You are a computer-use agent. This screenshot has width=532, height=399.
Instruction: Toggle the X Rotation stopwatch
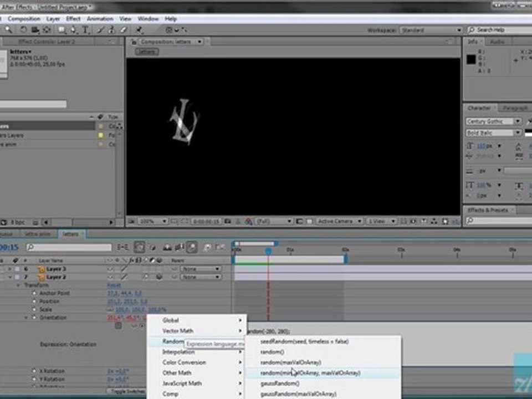(x=34, y=371)
